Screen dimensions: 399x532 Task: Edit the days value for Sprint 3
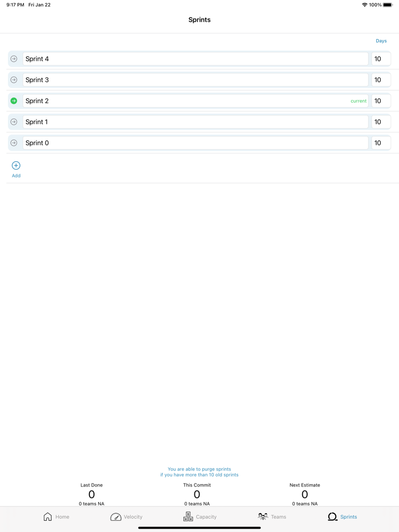coord(380,80)
